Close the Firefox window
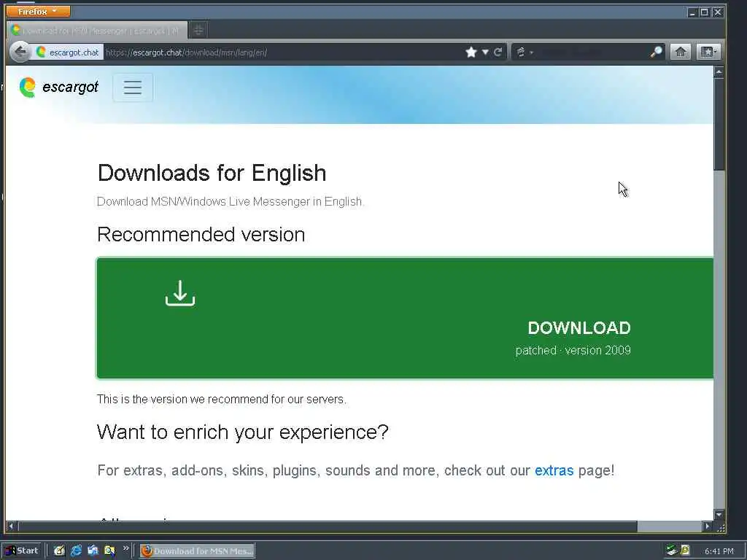The width and height of the screenshot is (747, 560). 718,12
